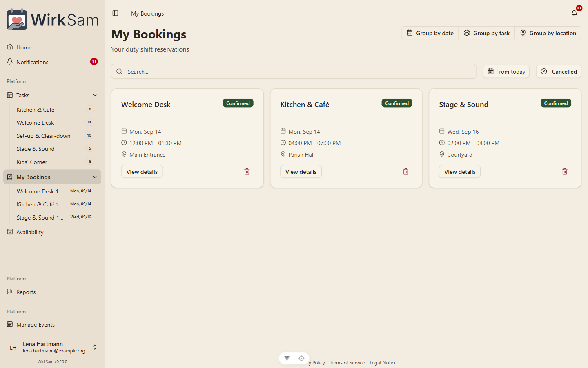Click the Availability calendar-check icon
The image size is (588, 368).
point(10,232)
